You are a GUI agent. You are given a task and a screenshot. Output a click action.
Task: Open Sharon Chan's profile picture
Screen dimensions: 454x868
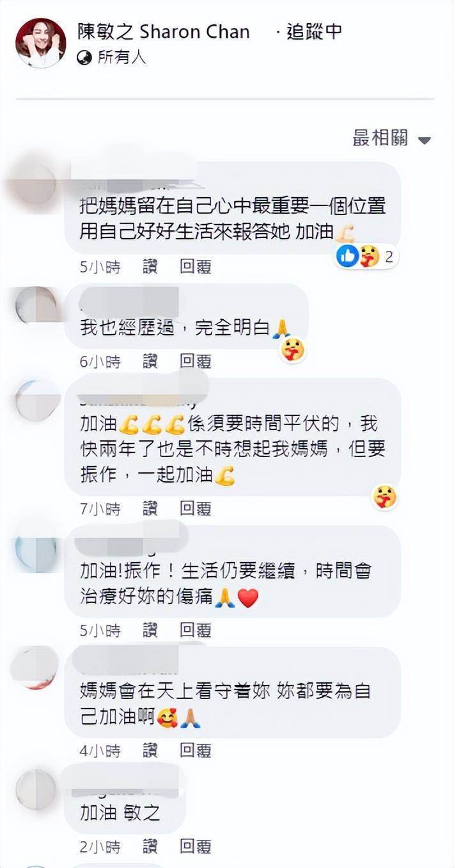tap(41, 43)
